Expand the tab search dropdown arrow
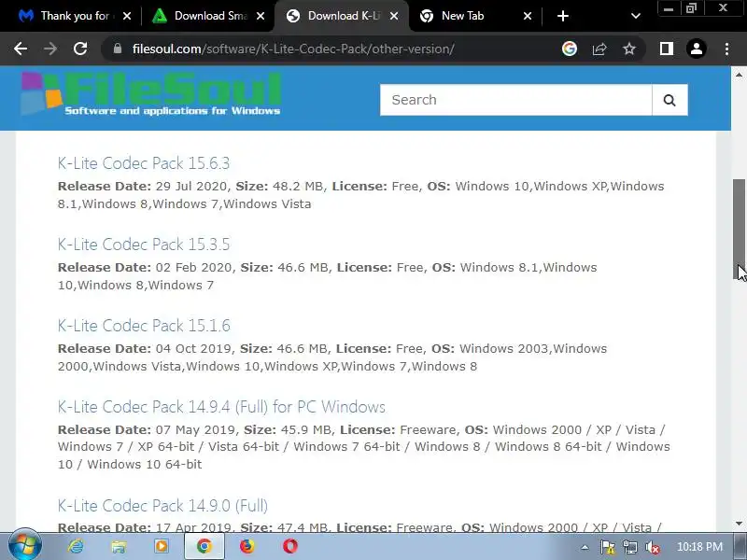Image resolution: width=747 pixels, height=560 pixels. pyautogui.click(x=635, y=16)
